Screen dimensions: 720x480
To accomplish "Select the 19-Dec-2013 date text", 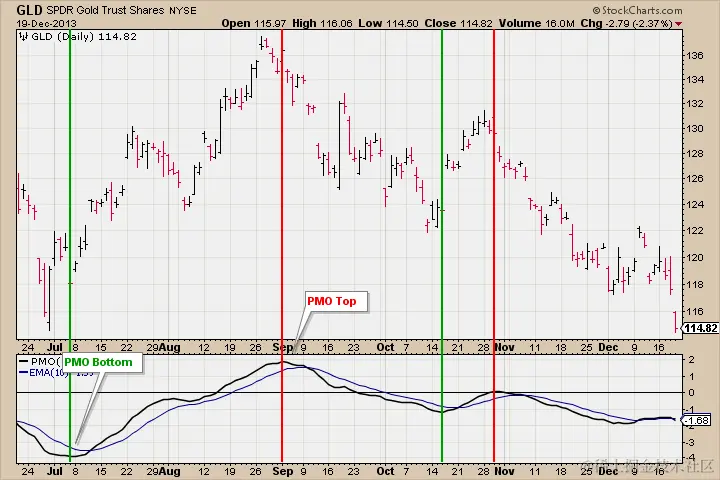I will [x=46, y=23].
